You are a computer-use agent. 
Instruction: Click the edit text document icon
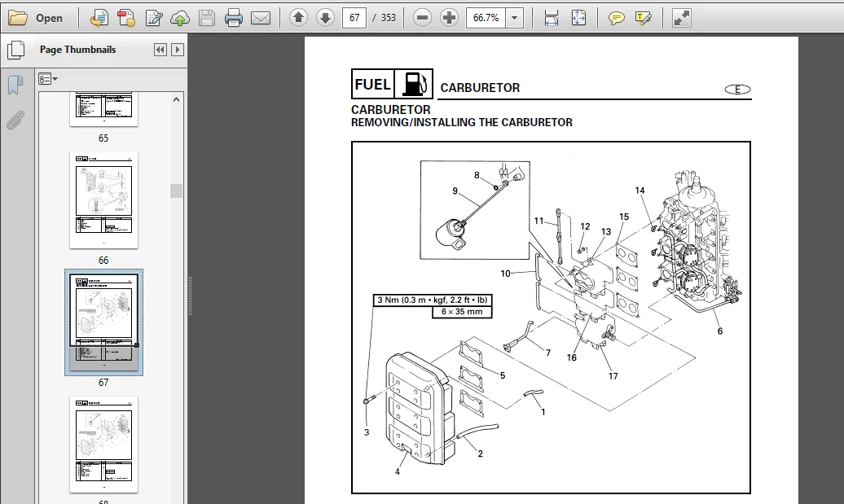click(154, 18)
